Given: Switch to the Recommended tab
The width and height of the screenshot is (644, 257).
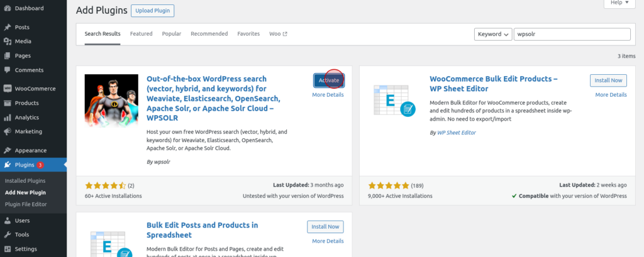Looking at the screenshot, I should [x=209, y=34].
